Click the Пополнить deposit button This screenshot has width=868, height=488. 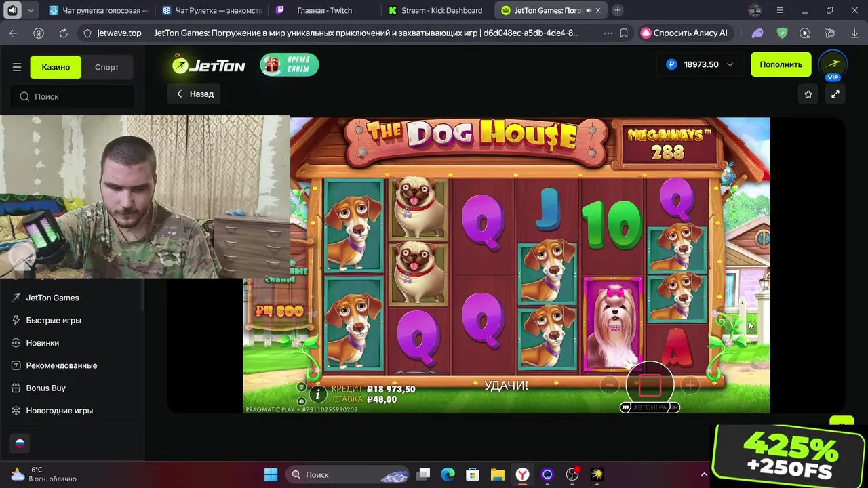pos(781,64)
